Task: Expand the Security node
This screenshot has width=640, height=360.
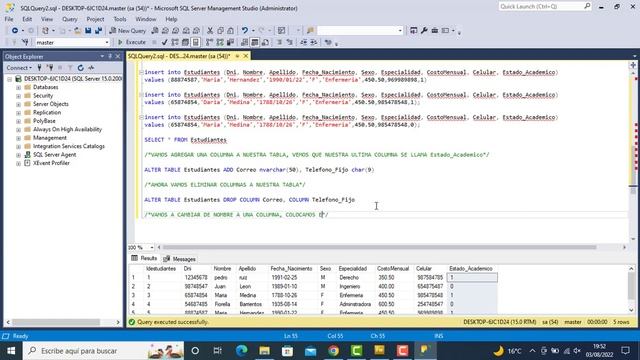Action: [x=18, y=96]
